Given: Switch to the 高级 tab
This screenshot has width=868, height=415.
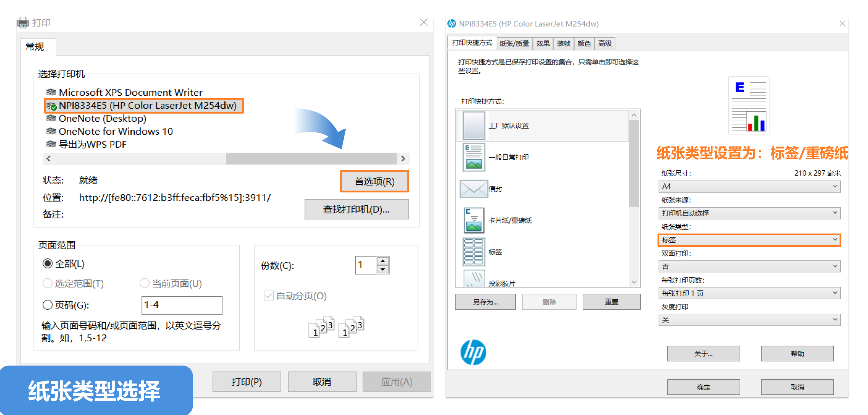Looking at the screenshot, I should (605, 44).
